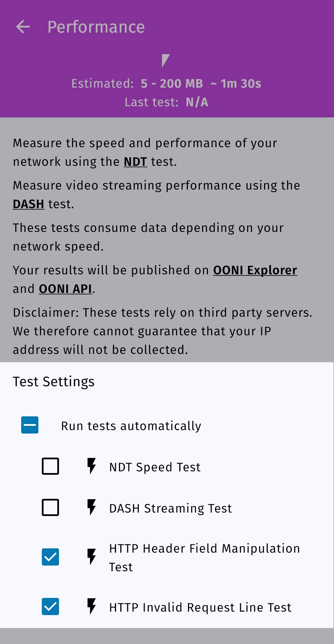
Task: Click lightning icon beside DASH Streaming Test
Action: coord(91,507)
